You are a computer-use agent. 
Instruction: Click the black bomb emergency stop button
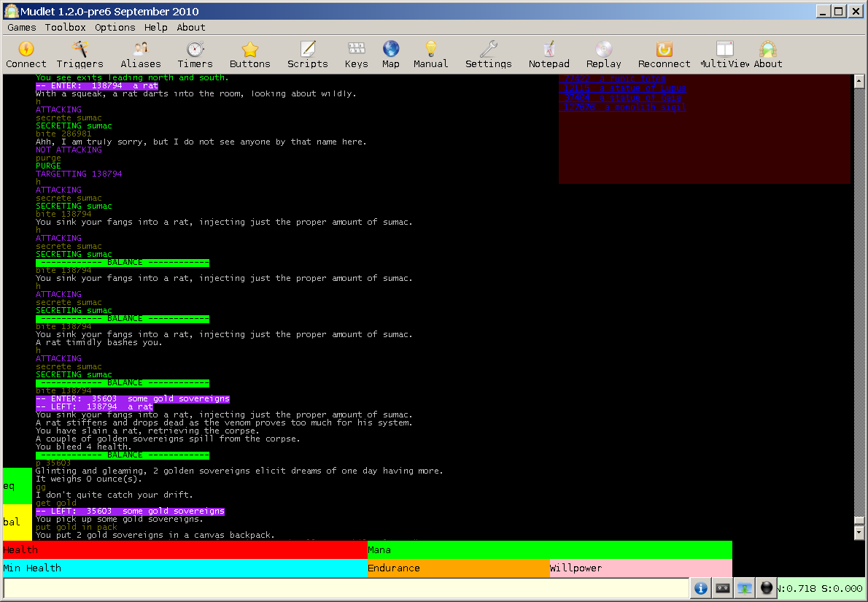tap(766, 588)
